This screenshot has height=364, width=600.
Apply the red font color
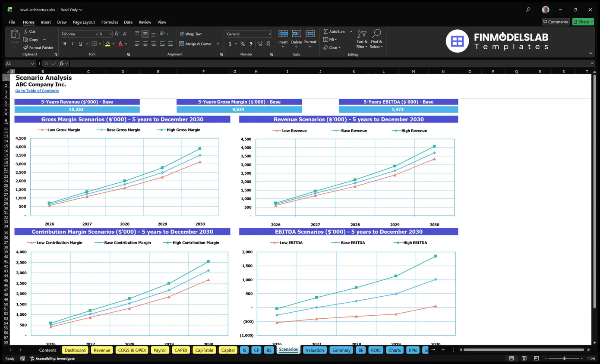[x=120, y=44]
